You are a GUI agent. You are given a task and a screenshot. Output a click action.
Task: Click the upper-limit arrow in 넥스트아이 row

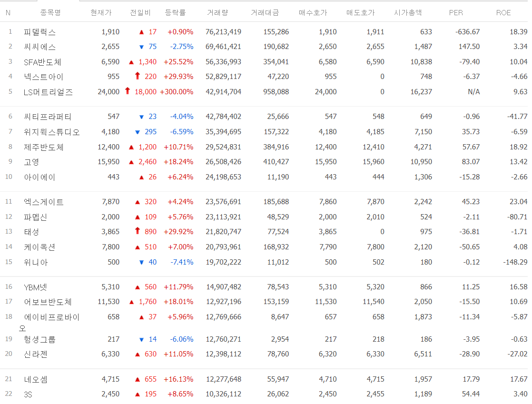[x=138, y=76]
